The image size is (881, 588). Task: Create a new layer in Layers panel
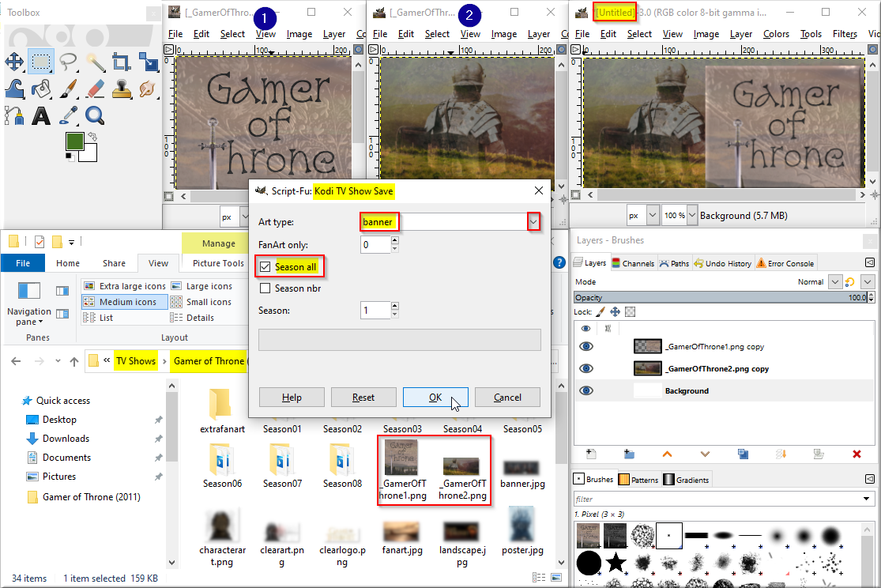591,454
